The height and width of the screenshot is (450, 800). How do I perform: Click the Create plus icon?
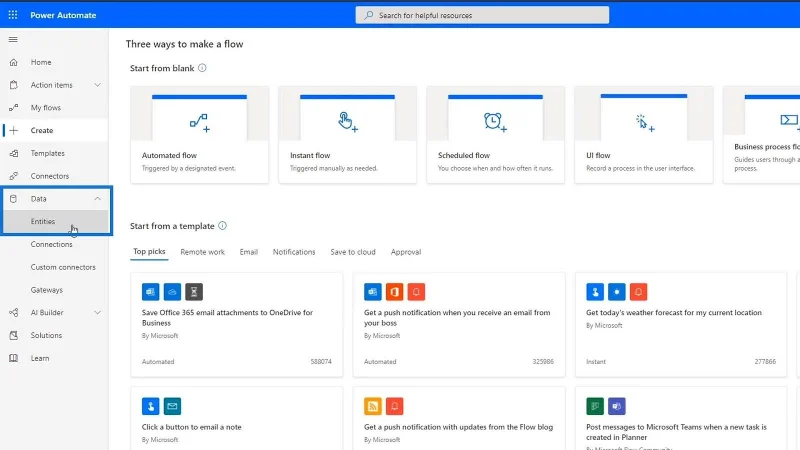[14, 131]
